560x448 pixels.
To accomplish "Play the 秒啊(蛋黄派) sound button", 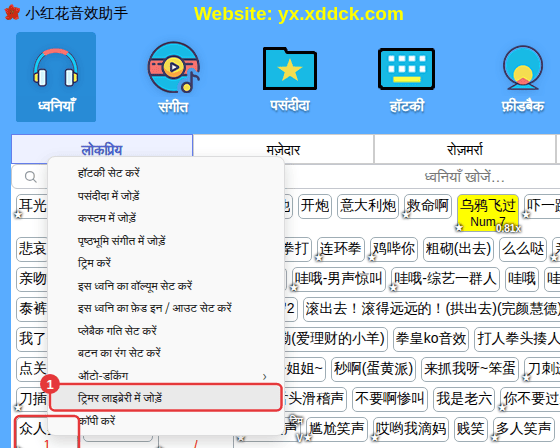I will coord(373,369).
